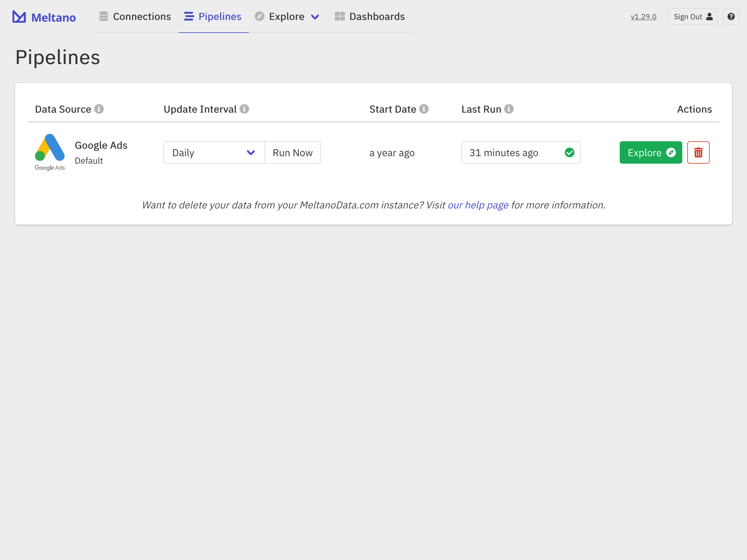The height and width of the screenshot is (560, 747).
Task: Open the 'our help page' link
Action: (x=478, y=205)
